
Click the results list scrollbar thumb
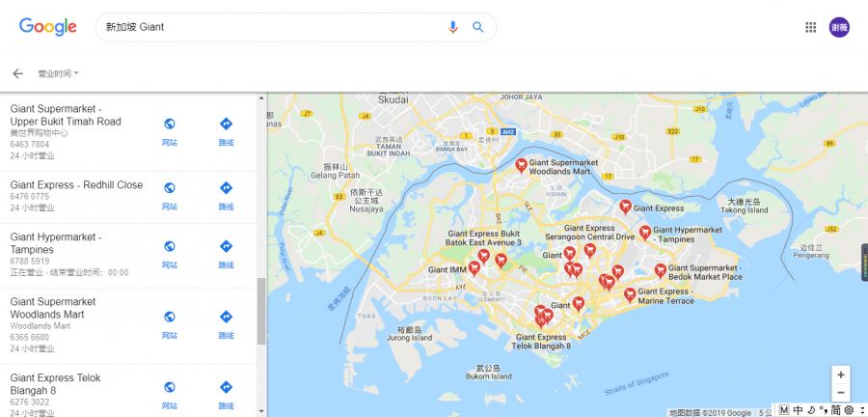point(261,311)
